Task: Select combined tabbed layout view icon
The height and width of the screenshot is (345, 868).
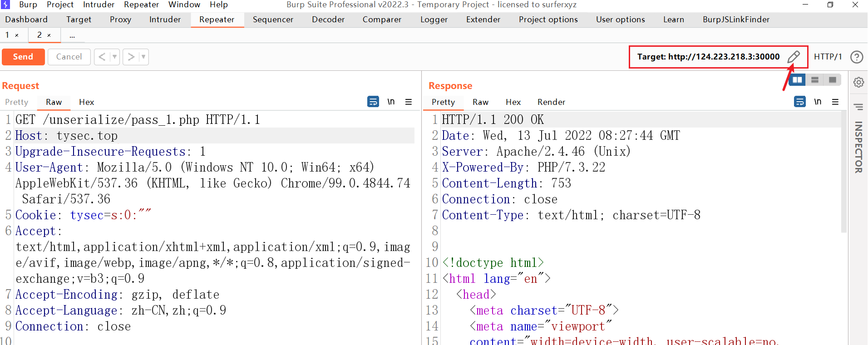Action: tap(833, 80)
